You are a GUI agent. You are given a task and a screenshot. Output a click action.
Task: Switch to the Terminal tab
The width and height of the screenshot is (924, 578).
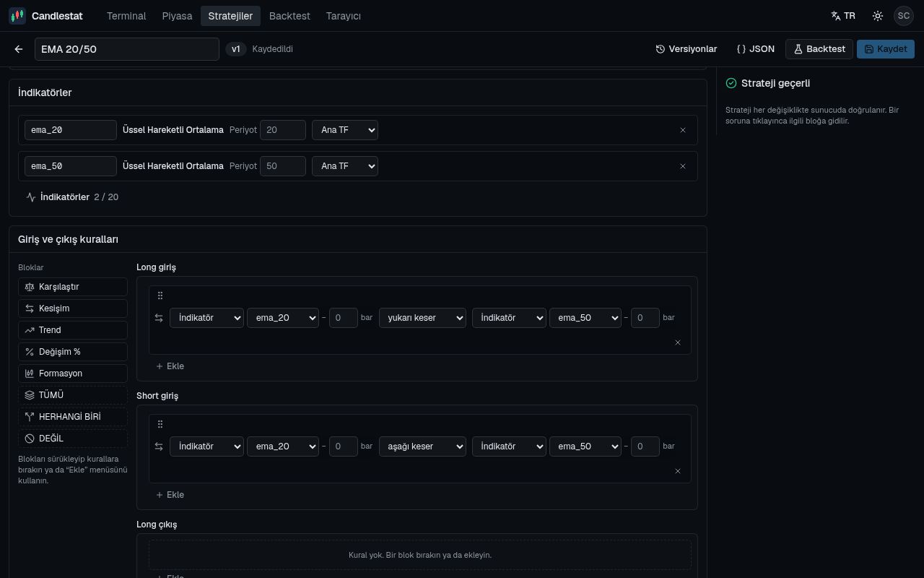pos(126,16)
